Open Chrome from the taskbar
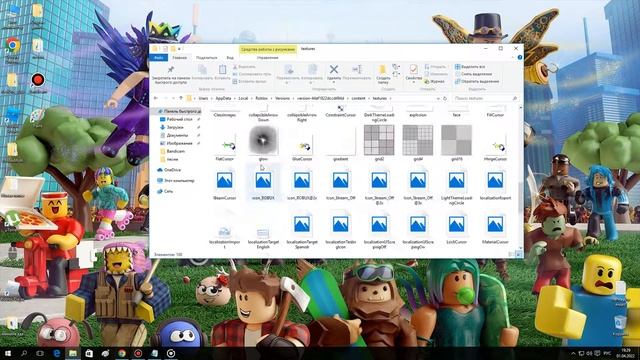Image resolution: width=640 pixels, height=360 pixels. (x=122, y=353)
